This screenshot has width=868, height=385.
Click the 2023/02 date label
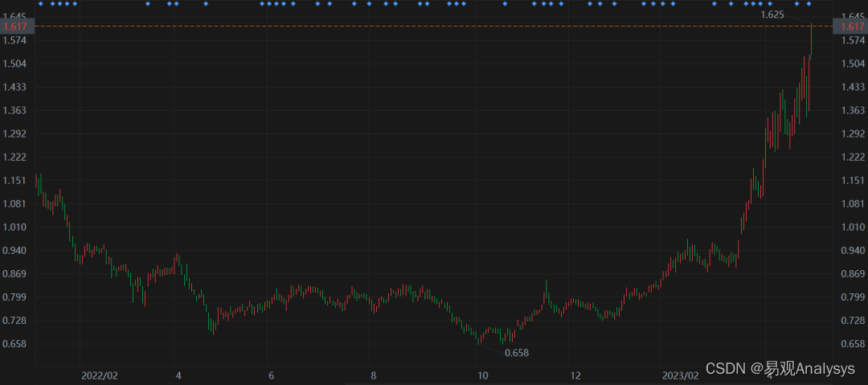point(681,375)
